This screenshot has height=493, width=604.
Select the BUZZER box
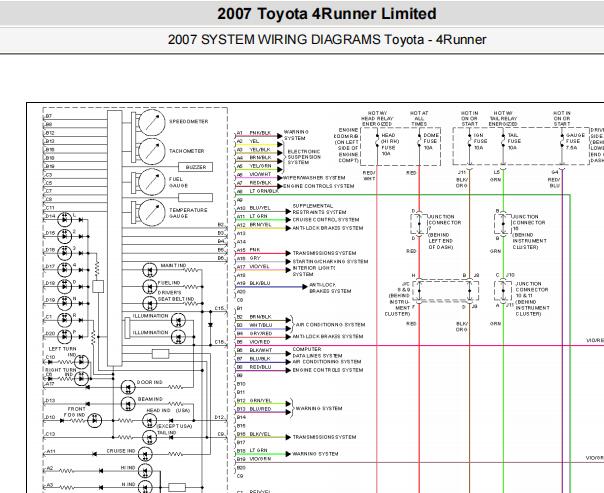pos(196,167)
